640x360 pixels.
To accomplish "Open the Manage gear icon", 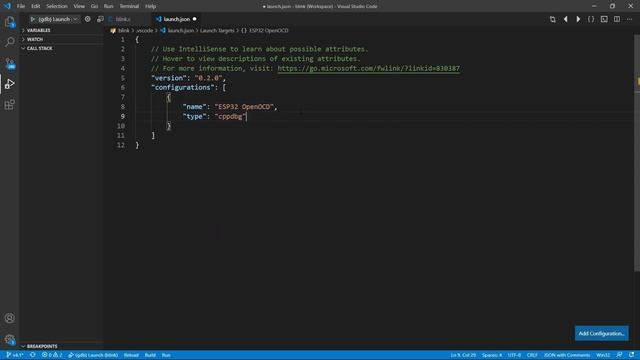I will coord(9,339).
